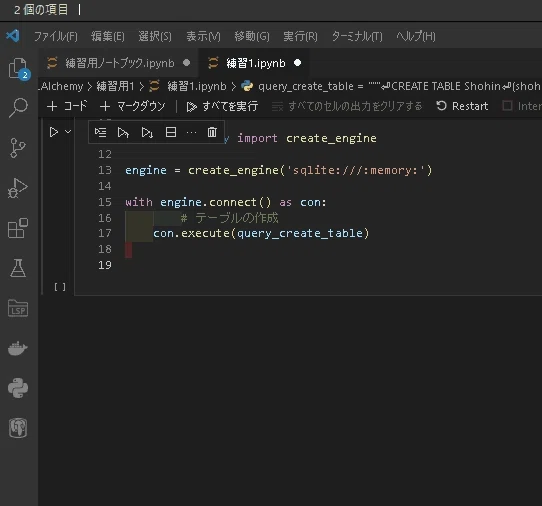This screenshot has width=542, height=506.
Task: Click the with engine.connect() line
Action: [225, 202]
